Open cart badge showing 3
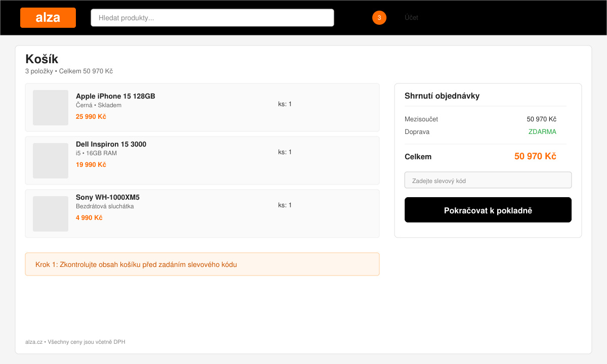 coord(379,18)
